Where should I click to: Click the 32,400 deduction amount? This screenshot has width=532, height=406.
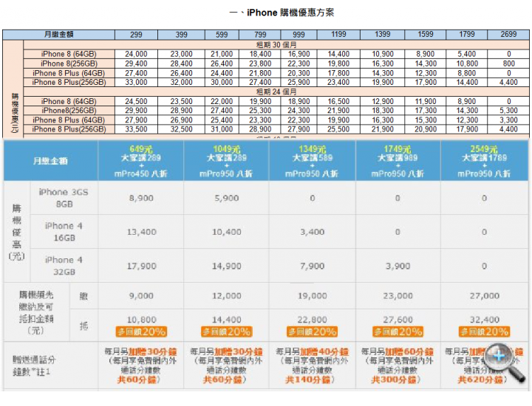tap(484, 320)
